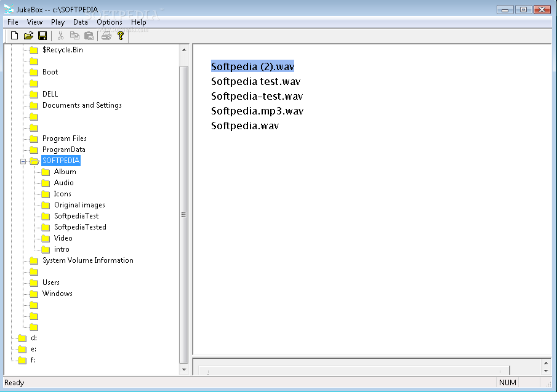Select Softpedia-test.wav file
Viewport: 557px width, 392px height.
pyautogui.click(x=257, y=96)
